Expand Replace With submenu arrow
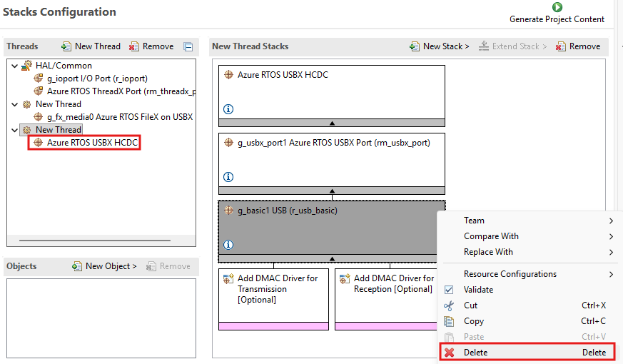 click(611, 253)
